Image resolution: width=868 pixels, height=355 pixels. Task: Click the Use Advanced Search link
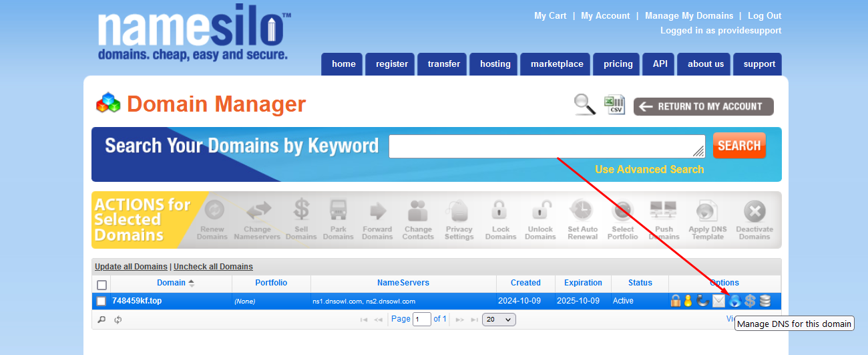pyautogui.click(x=649, y=170)
